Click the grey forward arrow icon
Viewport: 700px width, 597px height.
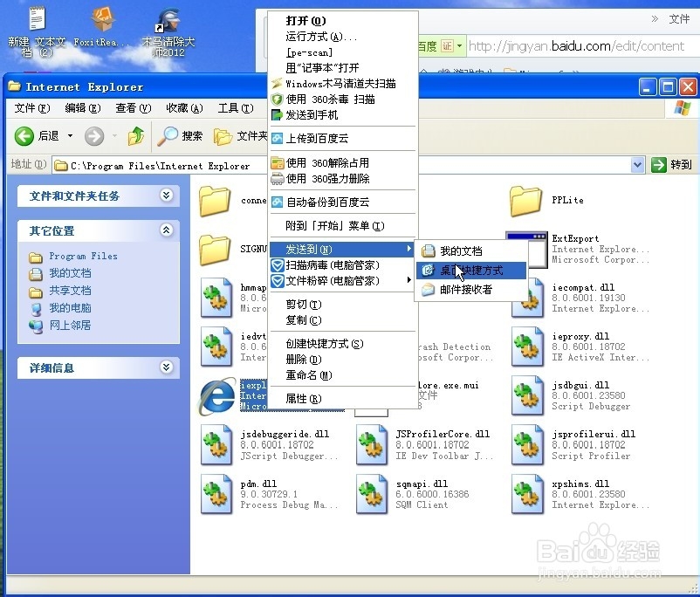(94, 136)
